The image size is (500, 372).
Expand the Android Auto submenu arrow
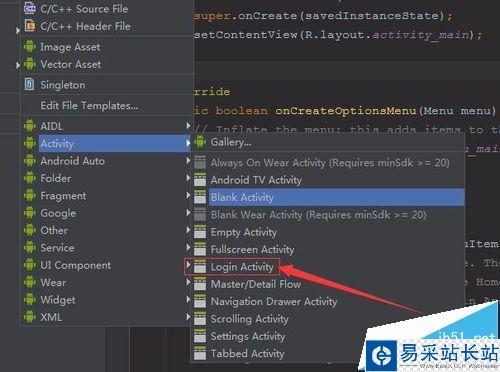188,160
